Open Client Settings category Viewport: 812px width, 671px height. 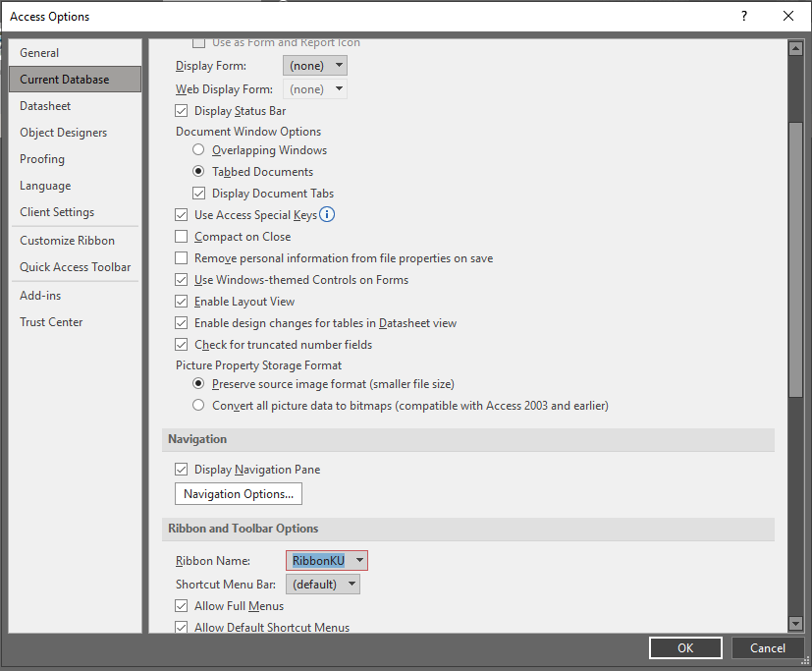coord(75,212)
